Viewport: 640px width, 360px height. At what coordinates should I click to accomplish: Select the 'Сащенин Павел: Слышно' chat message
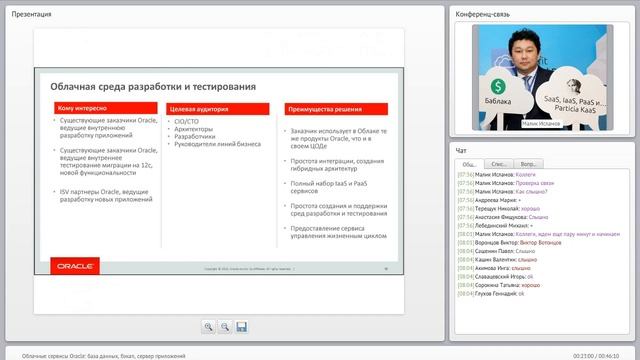(x=496, y=251)
